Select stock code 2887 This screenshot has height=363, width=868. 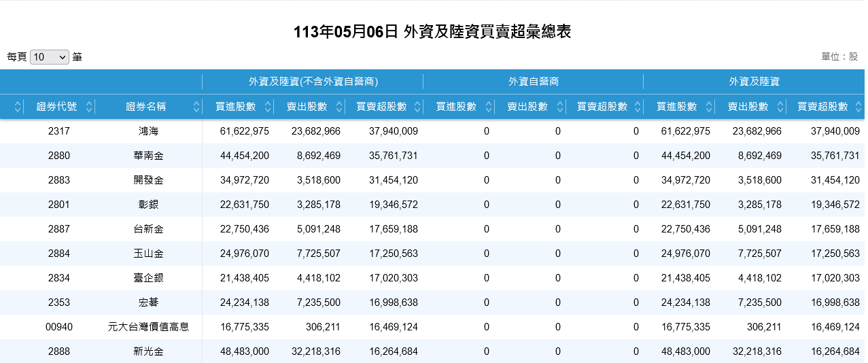pos(59,229)
